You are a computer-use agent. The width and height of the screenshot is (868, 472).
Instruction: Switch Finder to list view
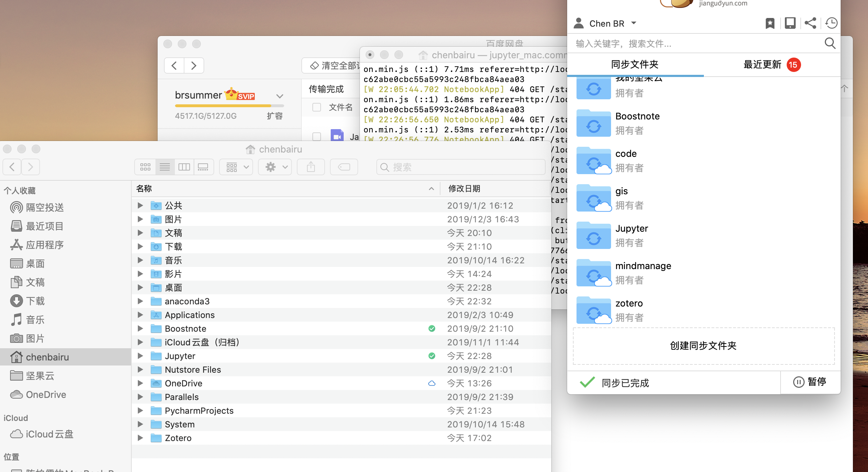point(165,167)
